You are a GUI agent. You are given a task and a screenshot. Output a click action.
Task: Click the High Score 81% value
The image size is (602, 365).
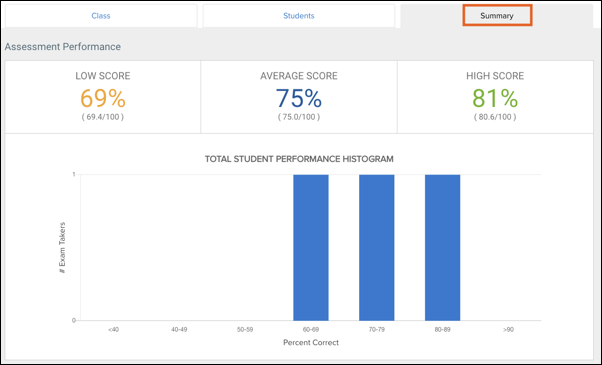495,98
